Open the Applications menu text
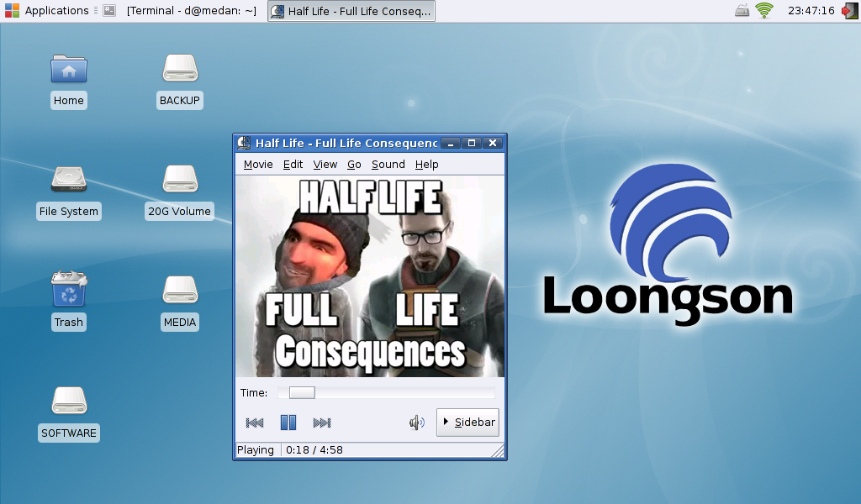Viewport: 861px width, 504px height. coord(56,10)
